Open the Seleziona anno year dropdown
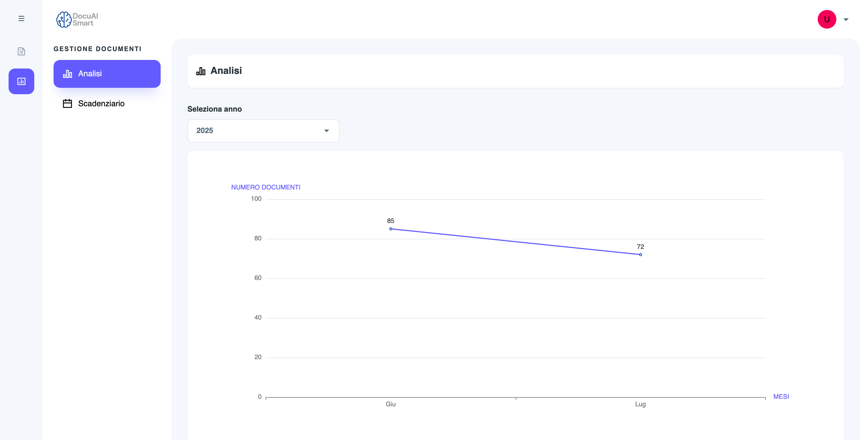Image resolution: width=868 pixels, height=440 pixels. 263,131
